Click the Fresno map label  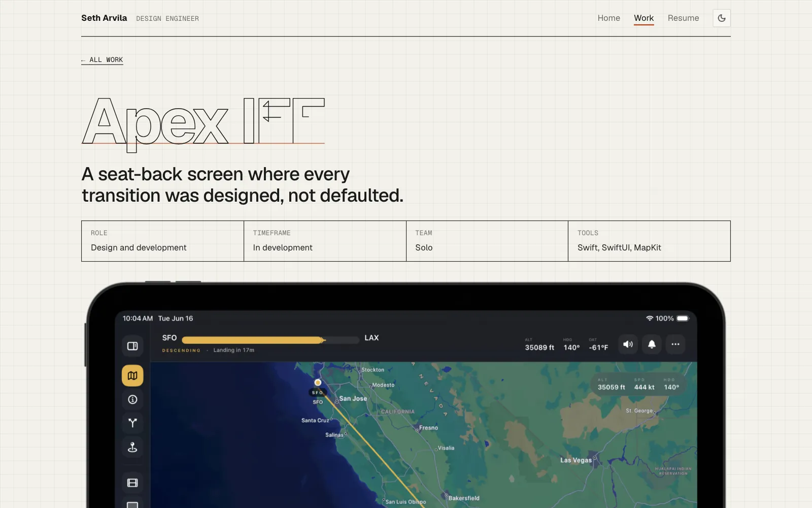[x=428, y=428]
